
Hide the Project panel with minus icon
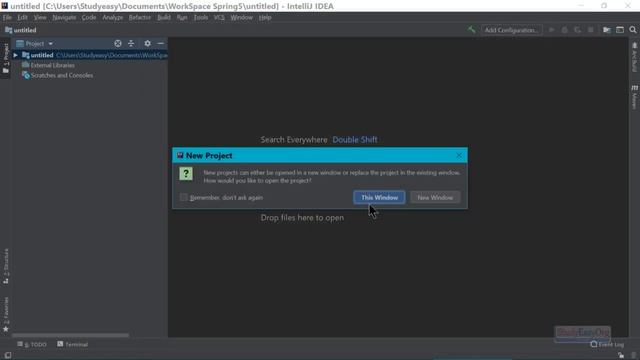pos(160,43)
